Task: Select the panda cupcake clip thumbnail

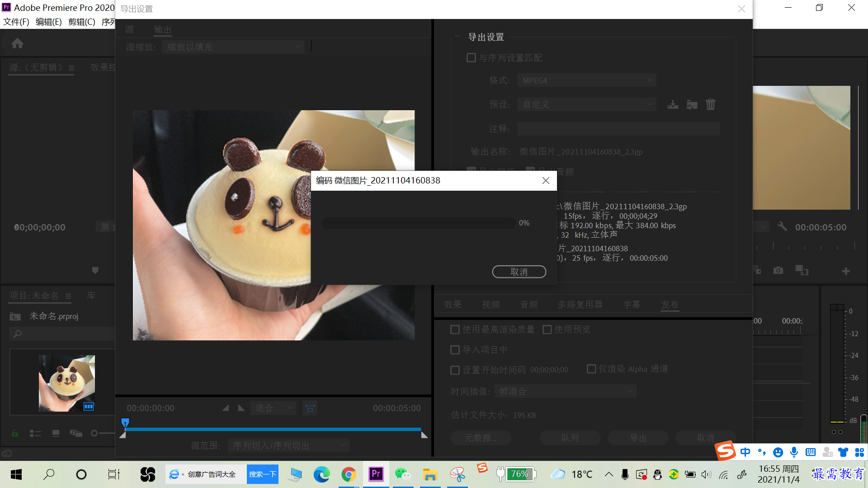Action: tap(67, 383)
